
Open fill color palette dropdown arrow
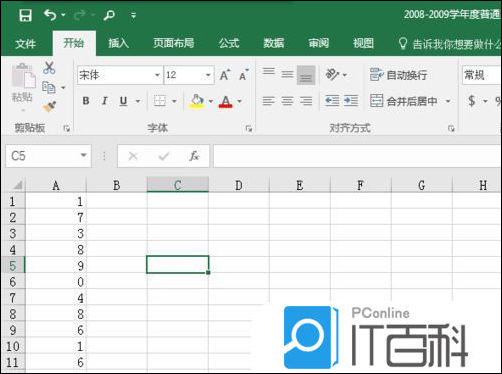[x=211, y=101]
